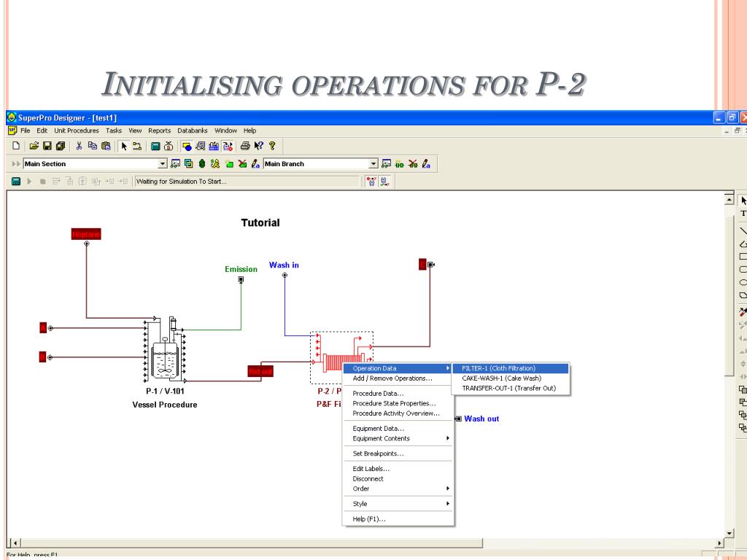The image size is (747, 560).
Task: Select FILTER-1 (Cloth Filtration) operation
Action: click(510, 368)
